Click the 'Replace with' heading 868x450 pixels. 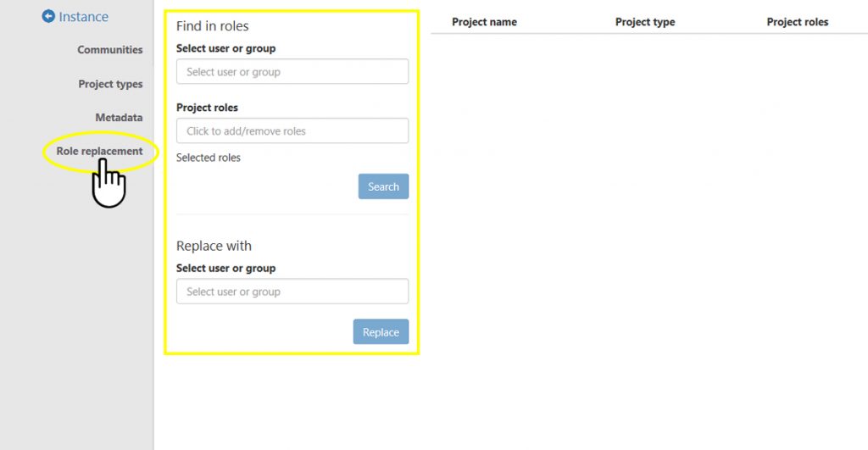214,246
